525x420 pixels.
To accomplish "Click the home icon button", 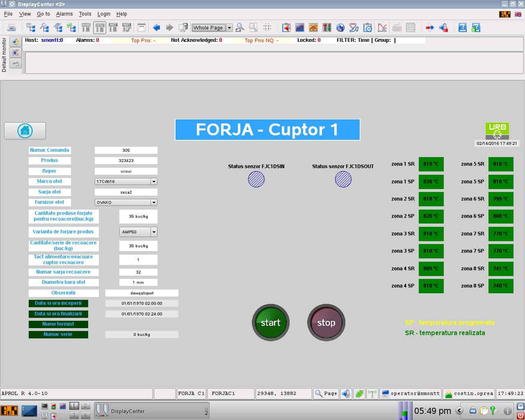I will (25, 131).
